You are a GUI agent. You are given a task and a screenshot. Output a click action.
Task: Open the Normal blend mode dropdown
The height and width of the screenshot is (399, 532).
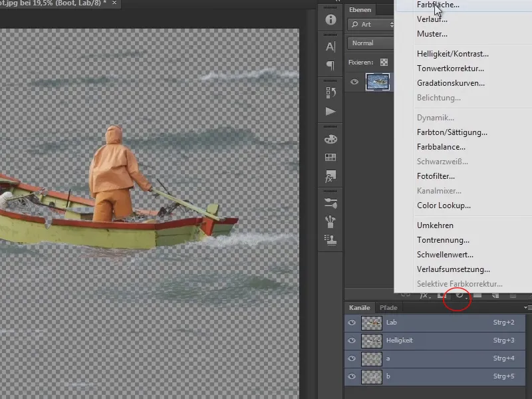[370, 43]
